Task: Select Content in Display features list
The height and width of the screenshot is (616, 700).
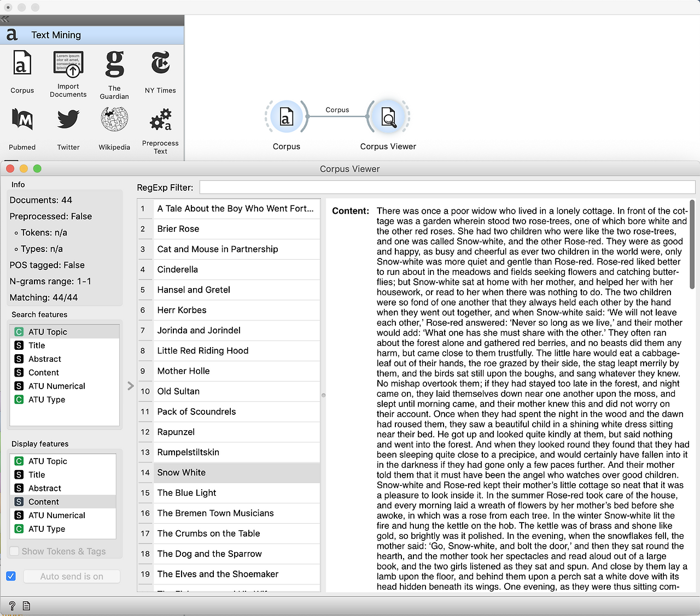Action: (63, 502)
